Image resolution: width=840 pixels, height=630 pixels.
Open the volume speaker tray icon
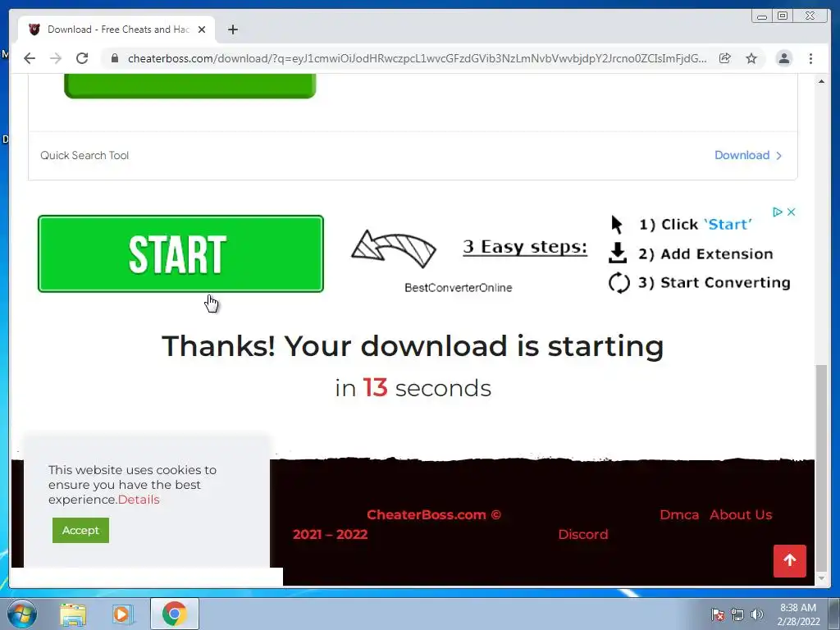point(757,614)
